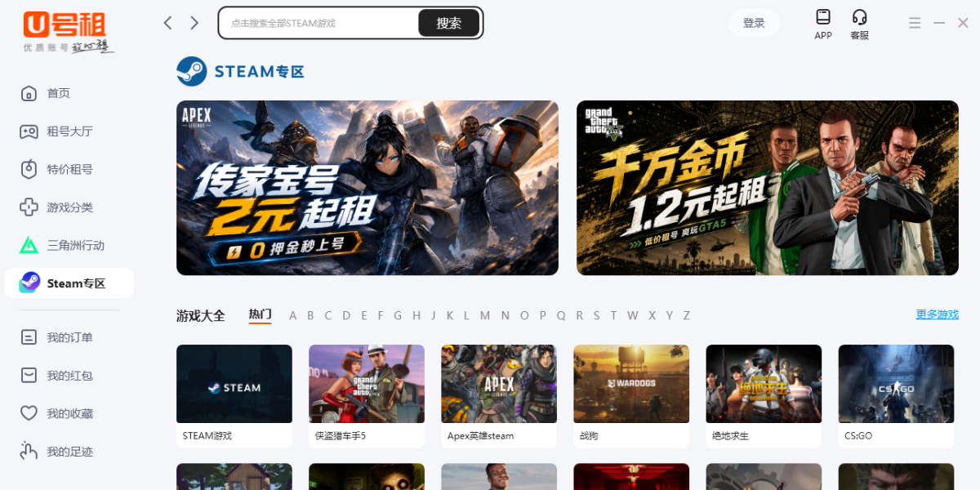Filter games by letter G

pyautogui.click(x=398, y=315)
